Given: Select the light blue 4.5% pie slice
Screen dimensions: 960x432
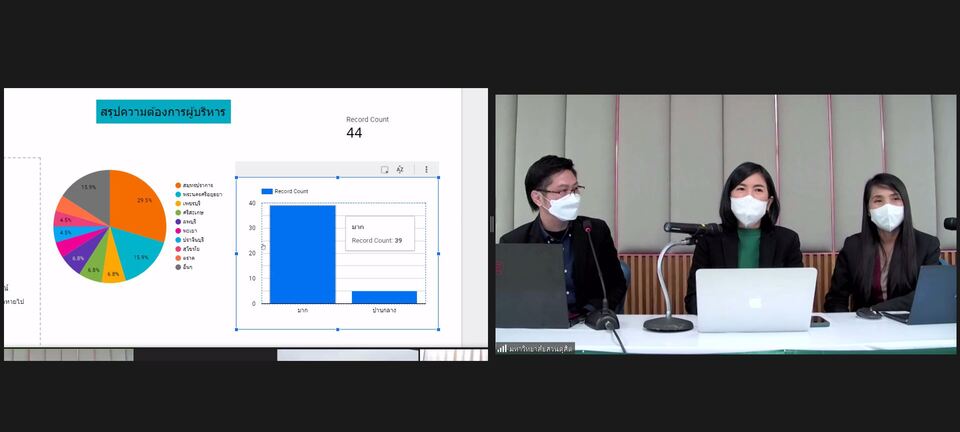Looking at the screenshot, I should tap(69, 233).
